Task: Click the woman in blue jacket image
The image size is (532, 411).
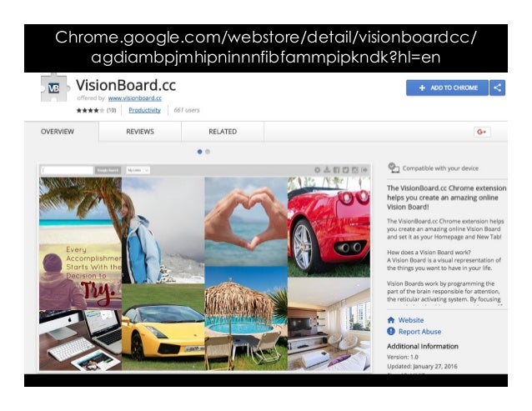Action: pyautogui.click(x=163, y=230)
